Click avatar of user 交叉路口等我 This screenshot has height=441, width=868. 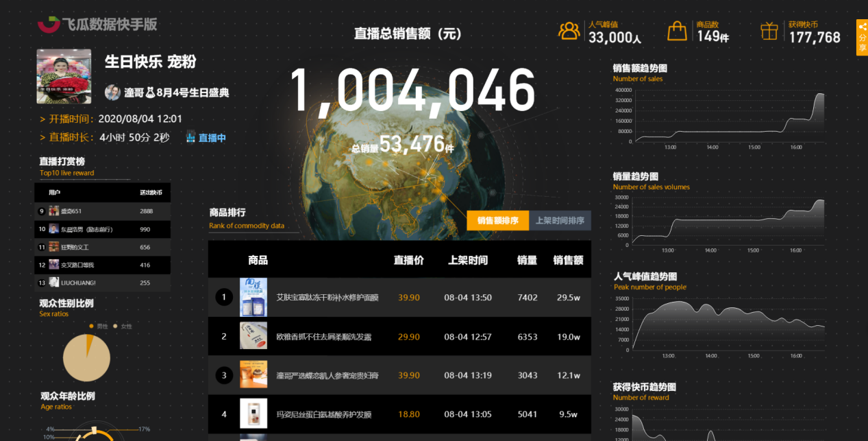(x=53, y=264)
